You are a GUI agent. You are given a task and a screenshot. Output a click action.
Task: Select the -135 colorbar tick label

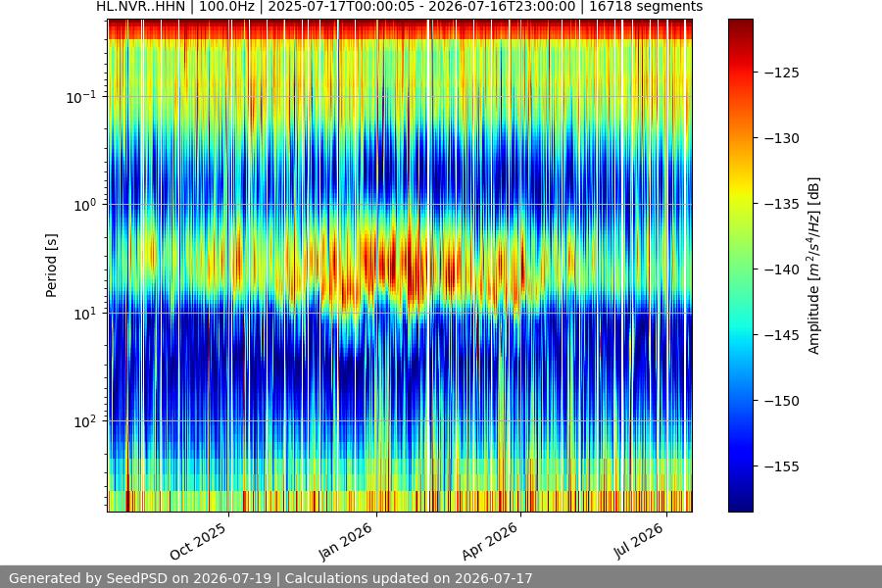(782, 204)
